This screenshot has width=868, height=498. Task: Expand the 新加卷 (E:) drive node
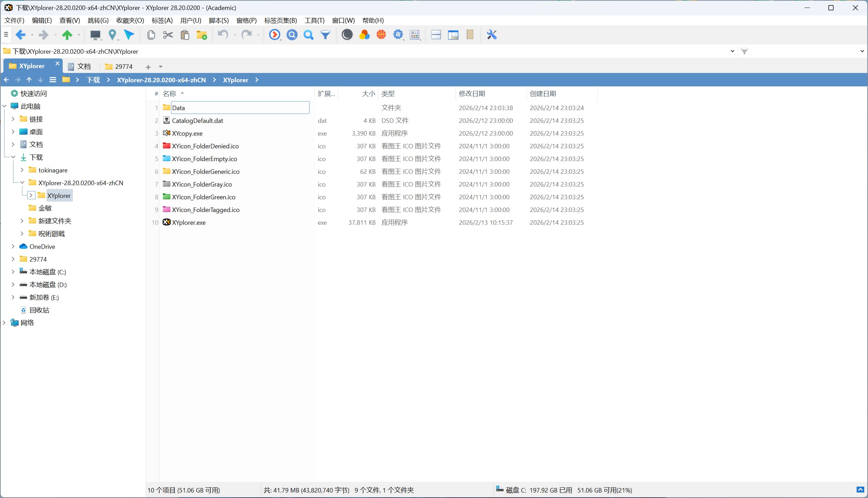[13, 297]
